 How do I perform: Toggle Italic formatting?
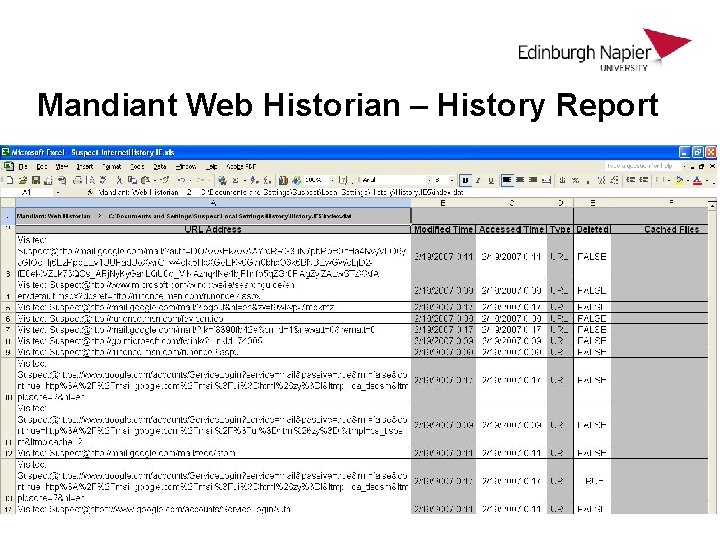coord(478,180)
